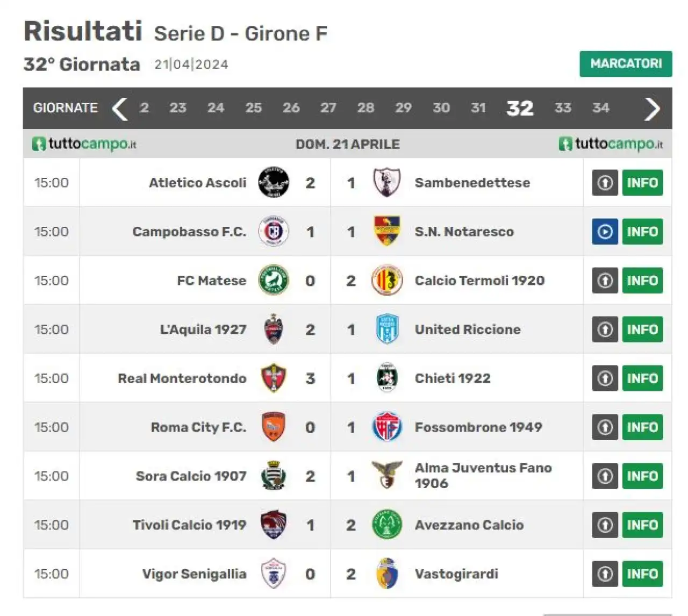The width and height of the screenshot is (688, 616).
Task: Click Atletico Ascoli team crest
Action: (274, 182)
